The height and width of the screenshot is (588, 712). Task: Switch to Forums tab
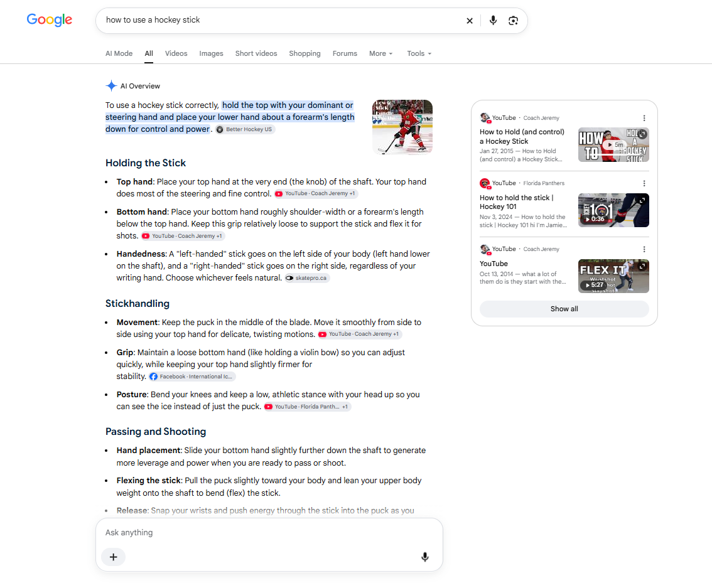coord(345,53)
